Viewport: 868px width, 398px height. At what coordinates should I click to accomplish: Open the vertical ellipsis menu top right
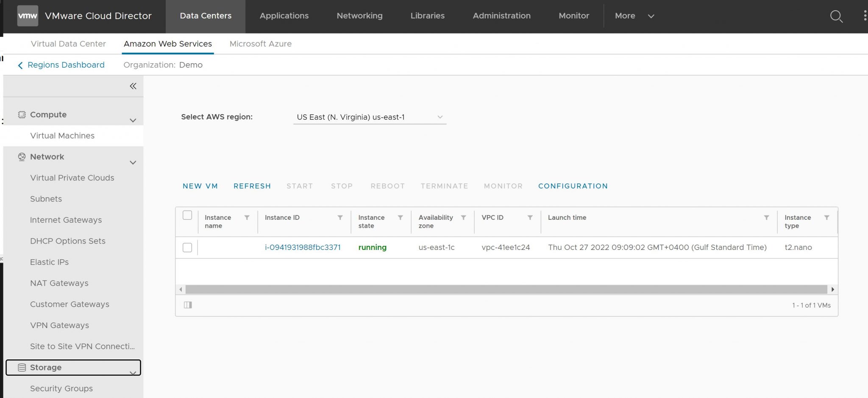[865, 16]
